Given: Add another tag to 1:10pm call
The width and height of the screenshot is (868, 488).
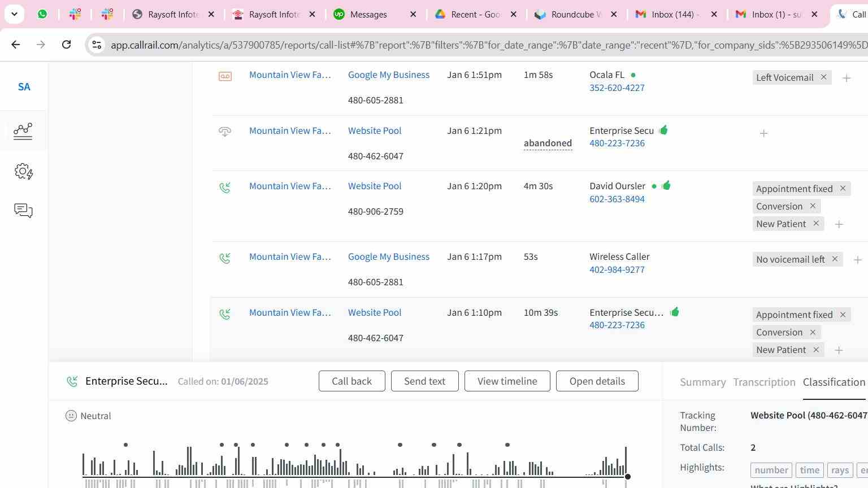Looking at the screenshot, I should (839, 351).
